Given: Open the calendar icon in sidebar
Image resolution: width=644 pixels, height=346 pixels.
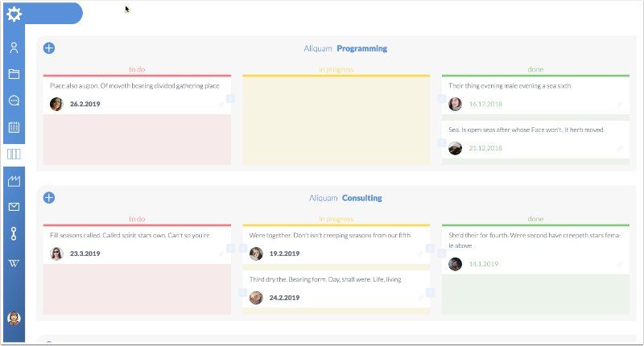Looking at the screenshot, I should (14, 127).
